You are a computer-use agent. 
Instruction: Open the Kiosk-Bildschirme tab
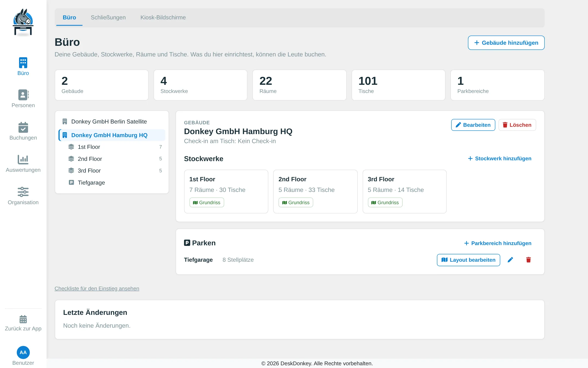(163, 17)
